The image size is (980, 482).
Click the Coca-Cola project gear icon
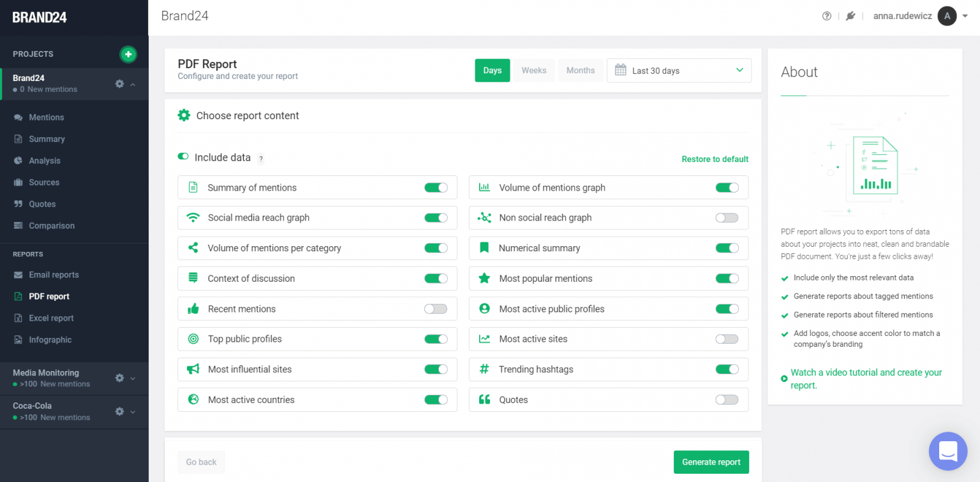pyautogui.click(x=119, y=411)
